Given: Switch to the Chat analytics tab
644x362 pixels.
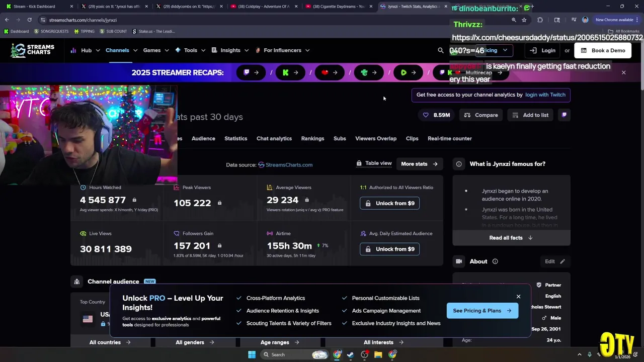Looking at the screenshot, I should click(274, 138).
